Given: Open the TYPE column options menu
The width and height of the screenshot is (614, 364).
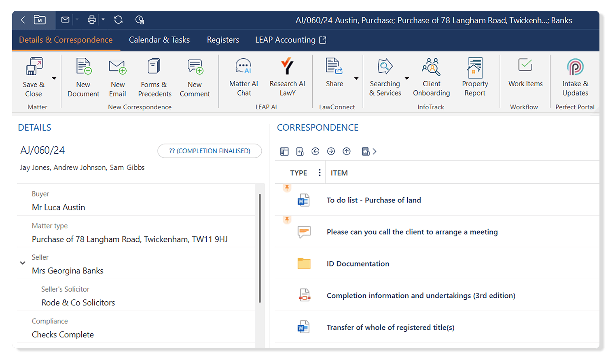Looking at the screenshot, I should pos(320,173).
